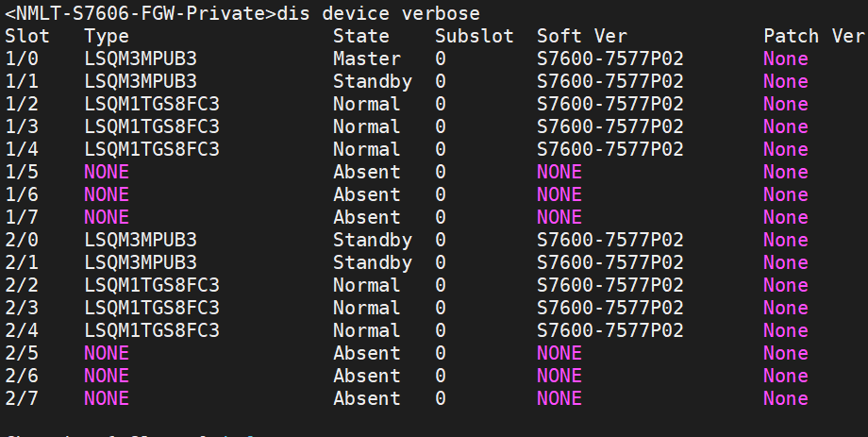Viewport: 868px width, 437px height.
Task: Click the 'Patch Ver' column header
Action: 813,36
